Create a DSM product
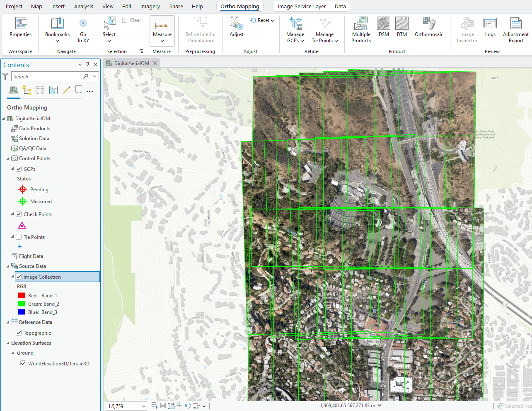 [x=384, y=27]
